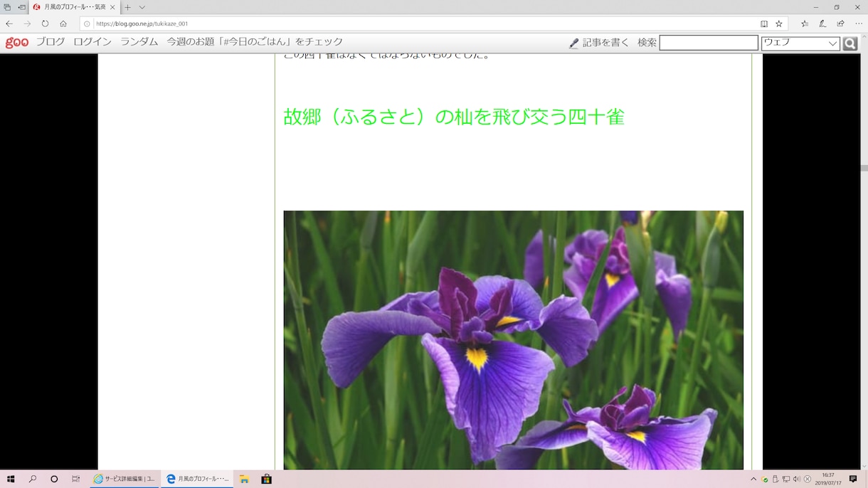Open the ランダム blog link
The image size is (868, 488).
coord(139,42)
